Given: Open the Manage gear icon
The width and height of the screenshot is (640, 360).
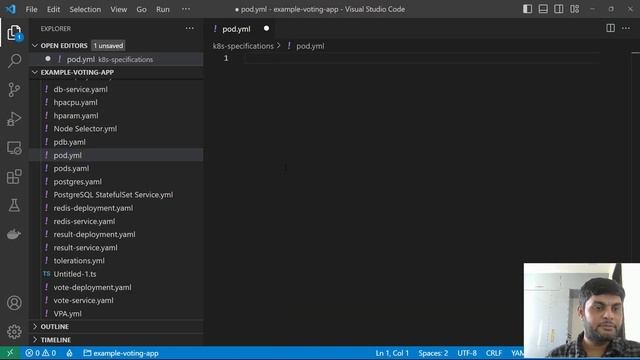Looking at the screenshot, I should 14,331.
